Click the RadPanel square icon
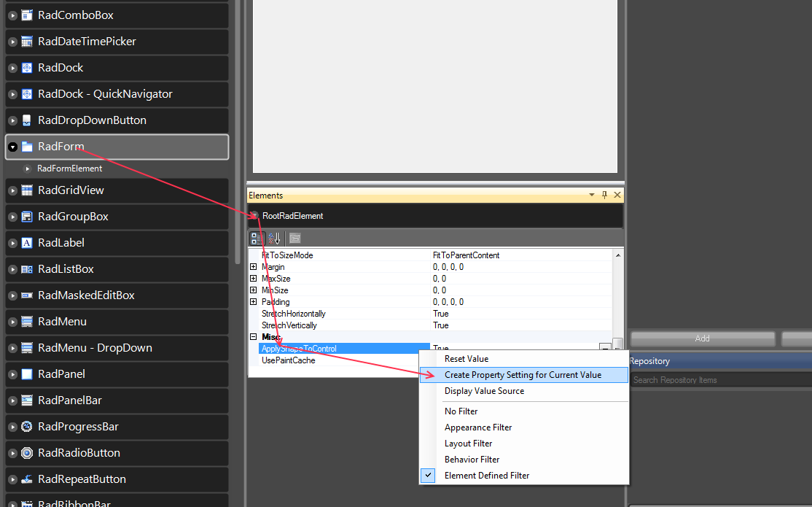The image size is (812, 507). click(x=27, y=374)
